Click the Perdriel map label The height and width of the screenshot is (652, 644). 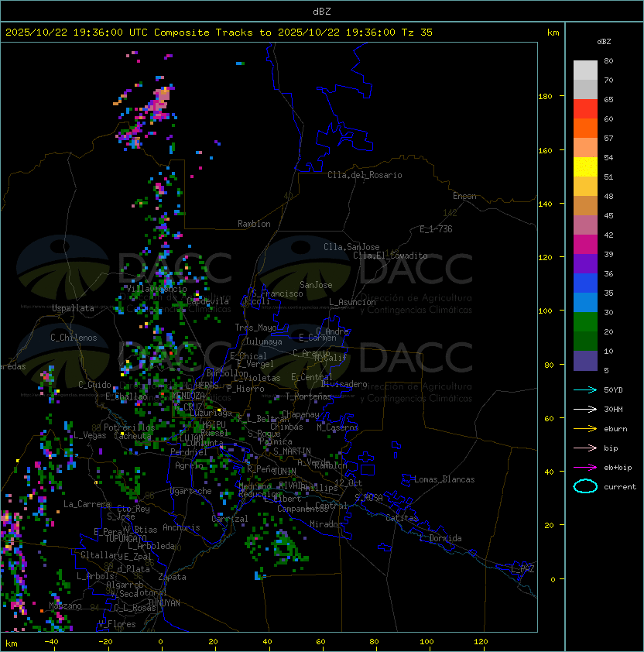[189, 452]
